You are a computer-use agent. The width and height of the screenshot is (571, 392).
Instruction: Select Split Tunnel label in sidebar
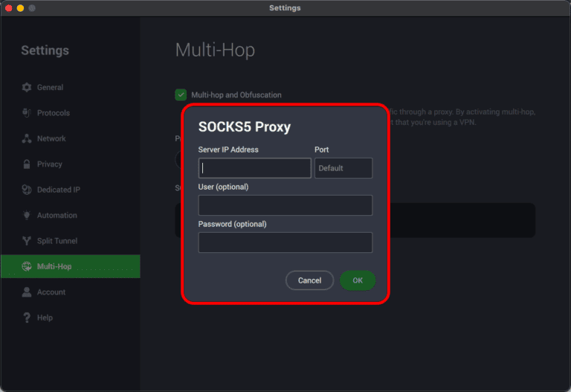coord(57,241)
